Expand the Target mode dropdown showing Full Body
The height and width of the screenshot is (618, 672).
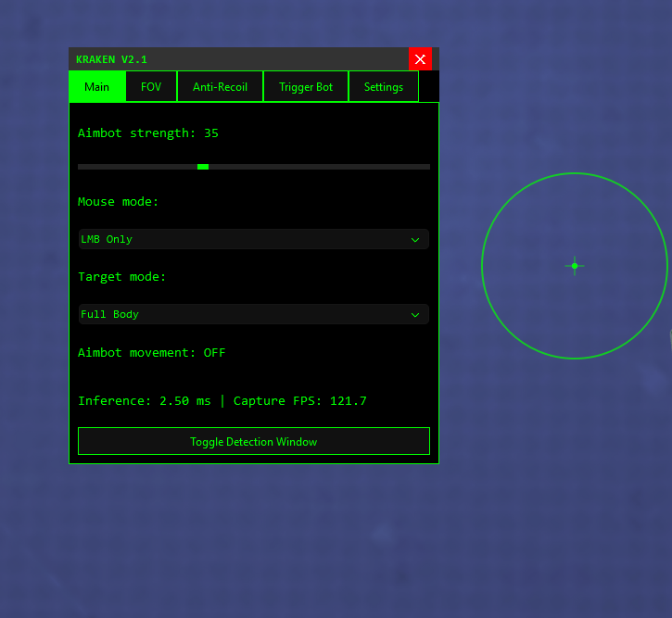253,314
